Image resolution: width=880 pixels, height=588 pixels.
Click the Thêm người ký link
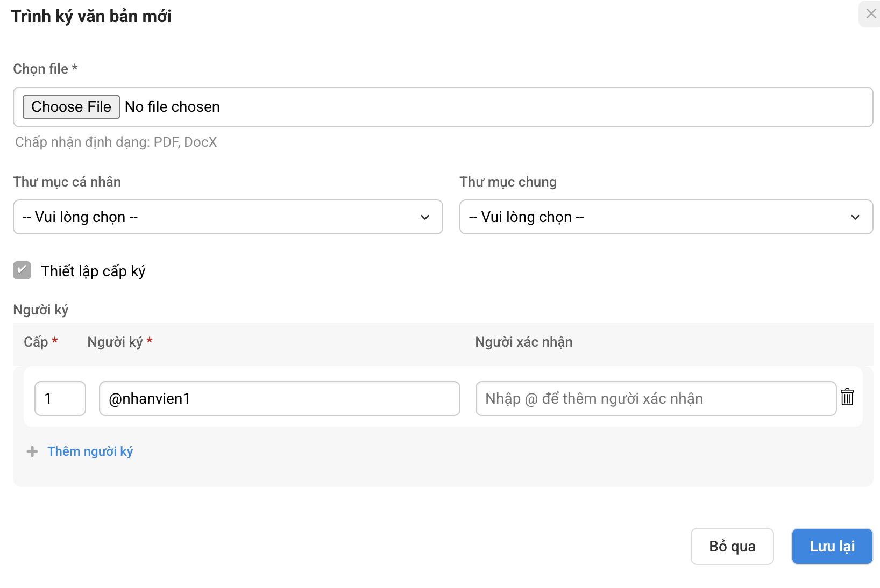90,451
